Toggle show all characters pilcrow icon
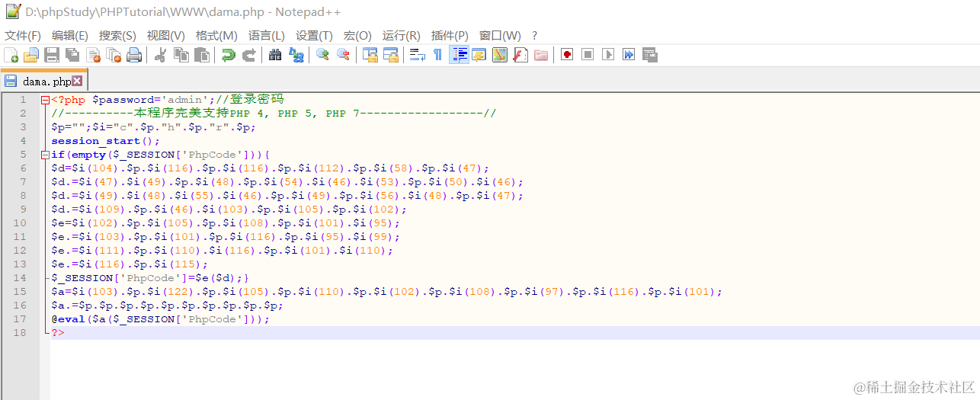This screenshot has width=980, height=400. (437, 55)
